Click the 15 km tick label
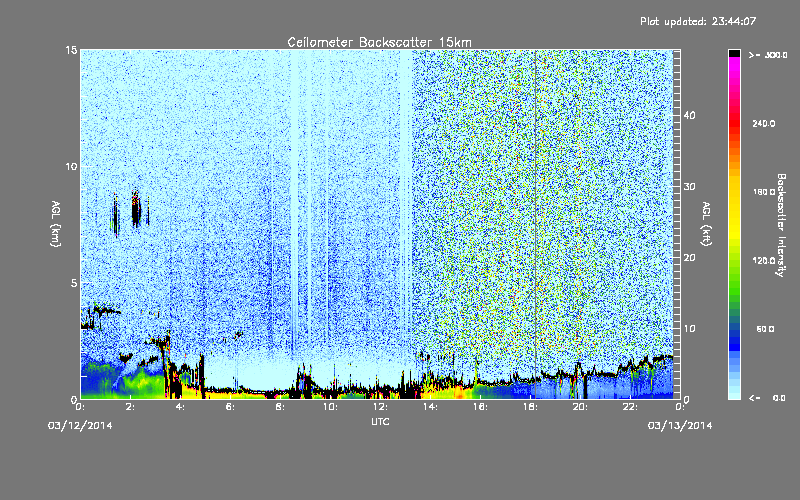 tap(71, 50)
